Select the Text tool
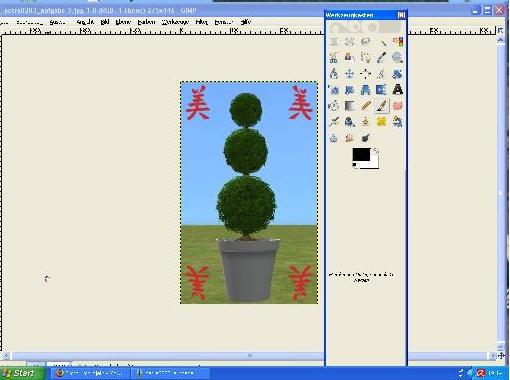The image size is (510, 380). [x=398, y=90]
